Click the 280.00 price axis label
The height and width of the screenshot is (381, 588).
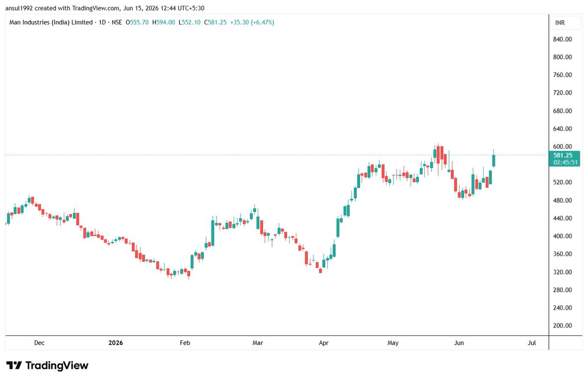pos(563,290)
